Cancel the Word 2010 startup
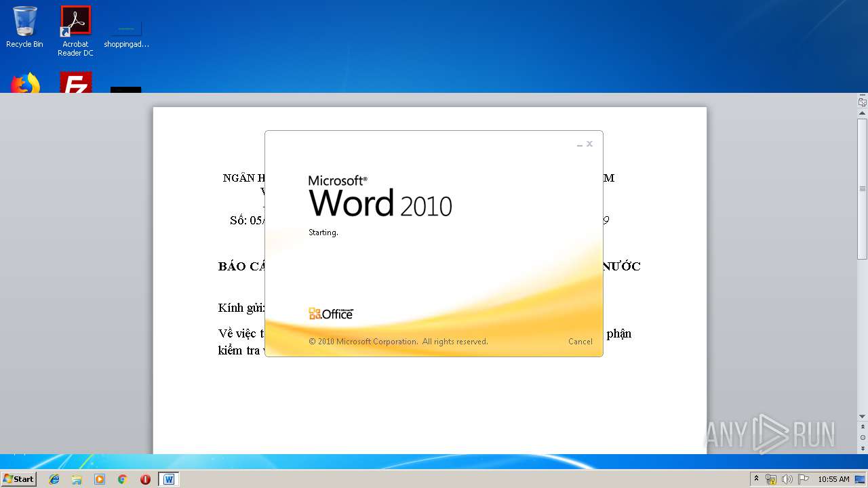The image size is (868, 488). tap(580, 342)
